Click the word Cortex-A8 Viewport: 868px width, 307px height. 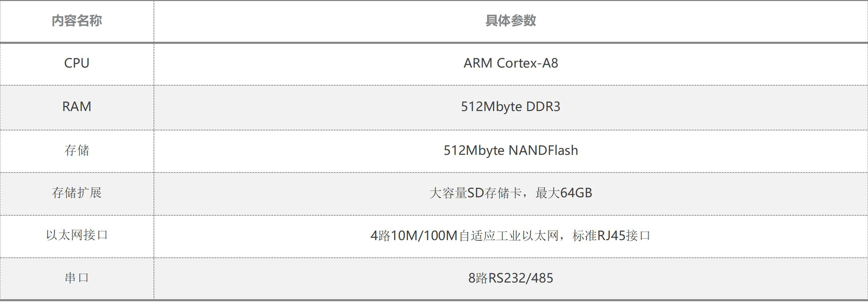click(527, 63)
